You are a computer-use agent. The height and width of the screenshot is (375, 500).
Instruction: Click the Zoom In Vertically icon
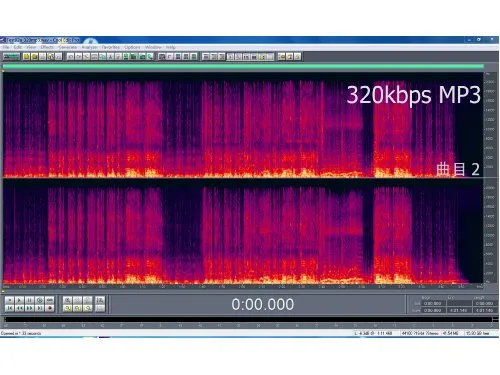[x=100, y=300]
